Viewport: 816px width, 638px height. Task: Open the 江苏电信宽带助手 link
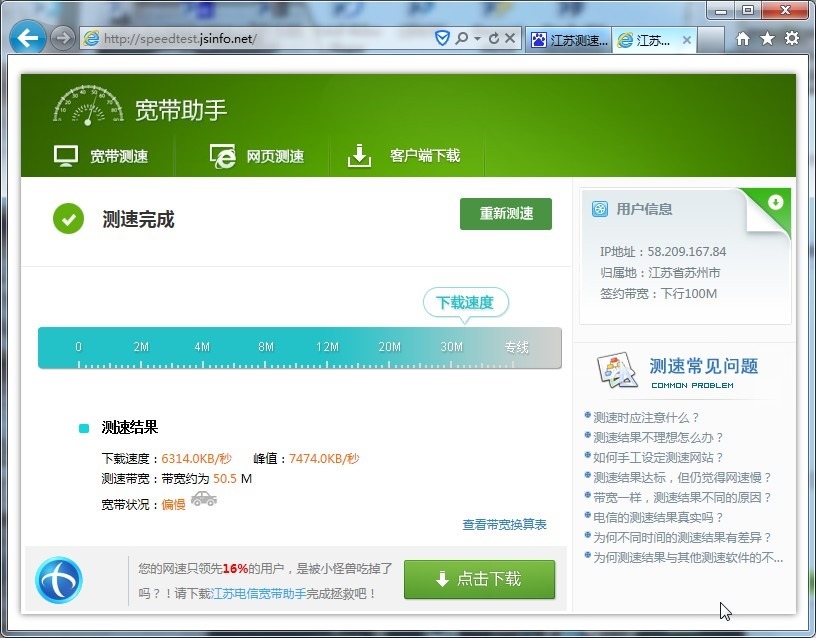pos(258,593)
